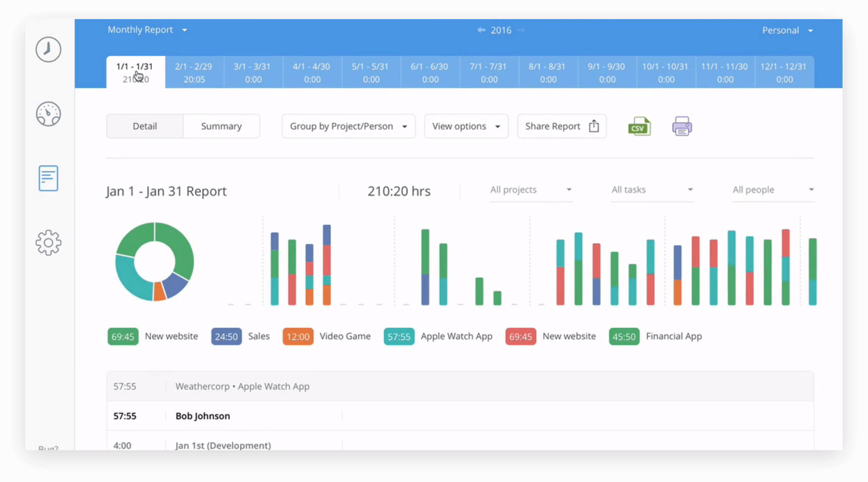Expand the View options menu
The image size is (868, 482).
pyautogui.click(x=466, y=126)
